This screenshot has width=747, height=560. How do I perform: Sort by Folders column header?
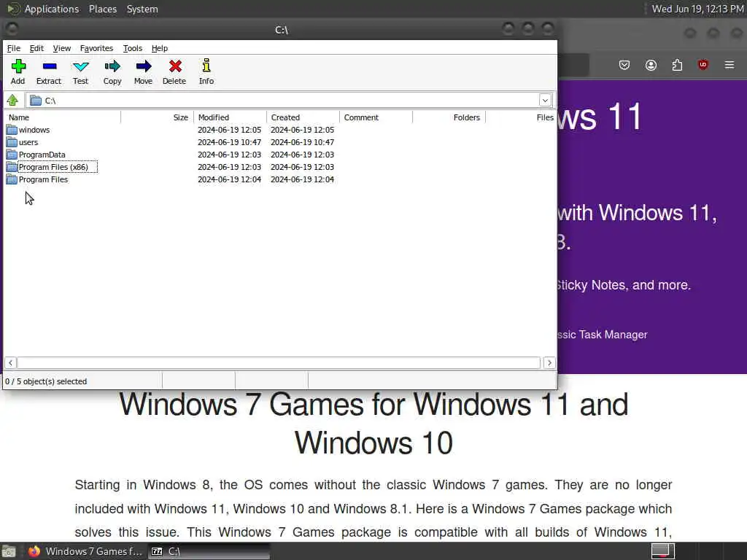tap(449, 117)
